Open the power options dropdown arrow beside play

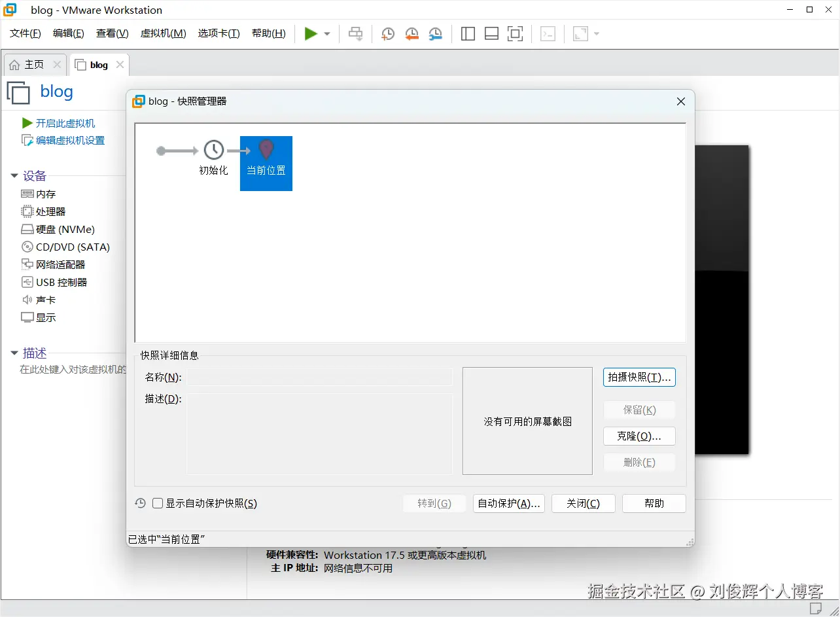tap(327, 34)
